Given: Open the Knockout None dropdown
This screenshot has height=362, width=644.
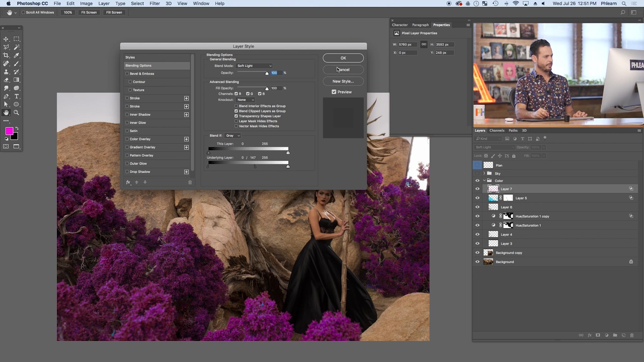Looking at the screenshot, I should pyautogui.click(x=246, y=100).
